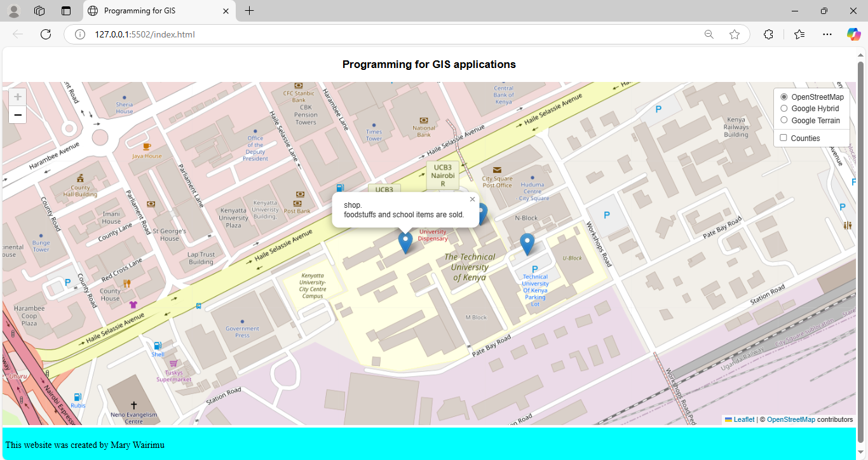Select the OpenStreetMap base layer radio
The image size is (868, 460).
click(x=783, y=97)
